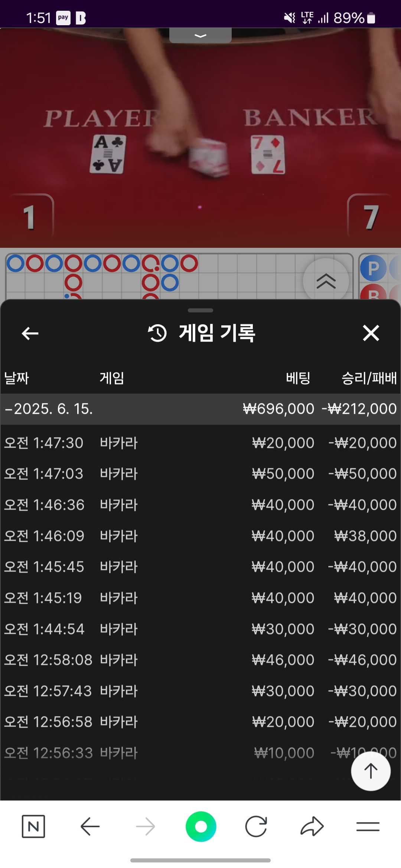Tap the green Naver search circle button
The width and height of the screenshot is (401, 868).
201,826
